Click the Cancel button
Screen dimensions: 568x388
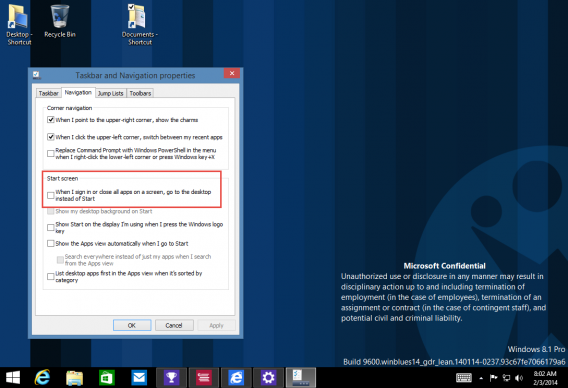(174, 325)
